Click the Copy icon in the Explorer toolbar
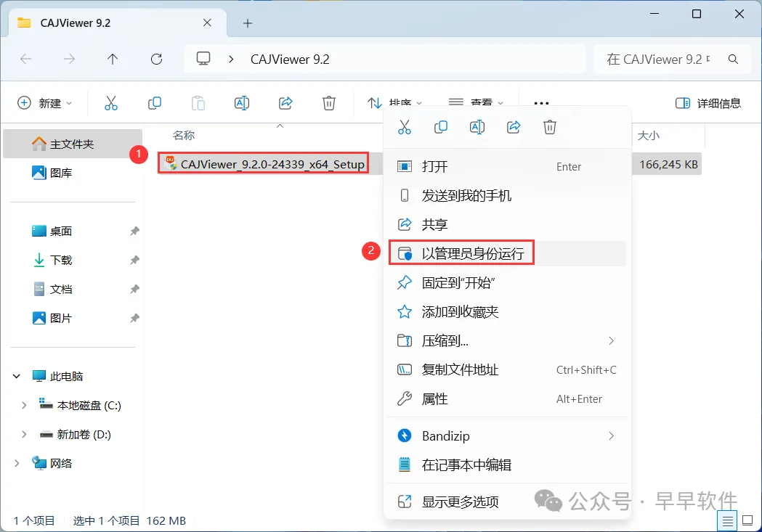762x532 pixels. tap(155, 103)
